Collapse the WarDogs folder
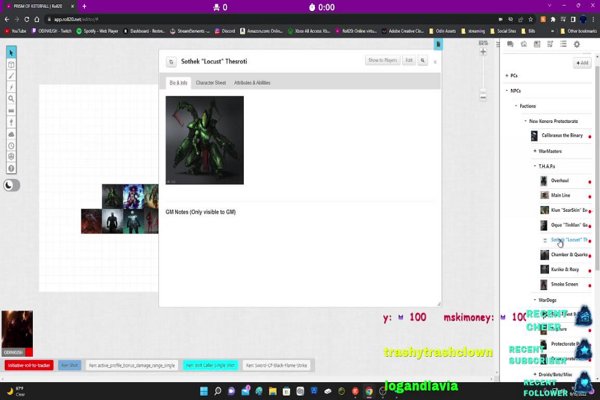Image resolution: width=600 pixels, height=400 pixels. pyautogui.click(x=535, y=300)
